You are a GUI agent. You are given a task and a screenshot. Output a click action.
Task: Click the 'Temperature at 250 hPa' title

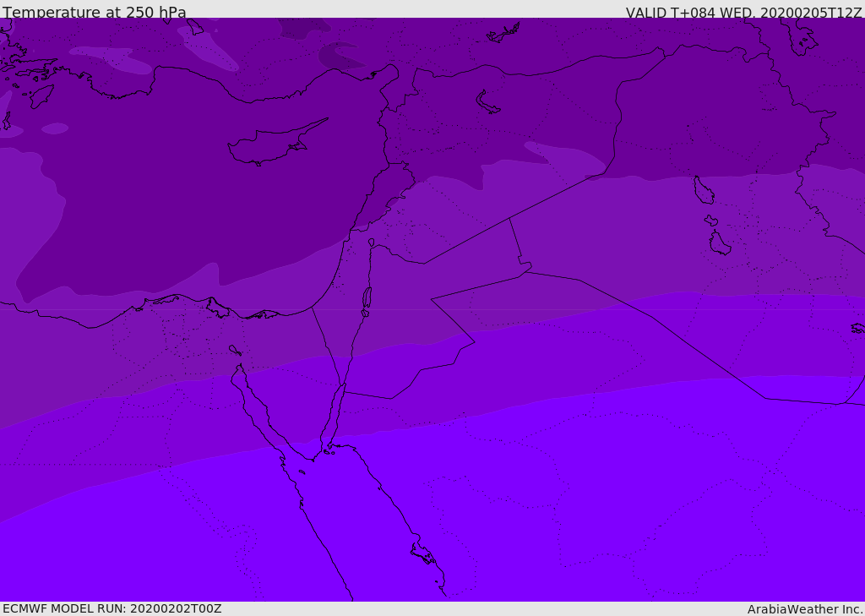[x=95, y=12]
